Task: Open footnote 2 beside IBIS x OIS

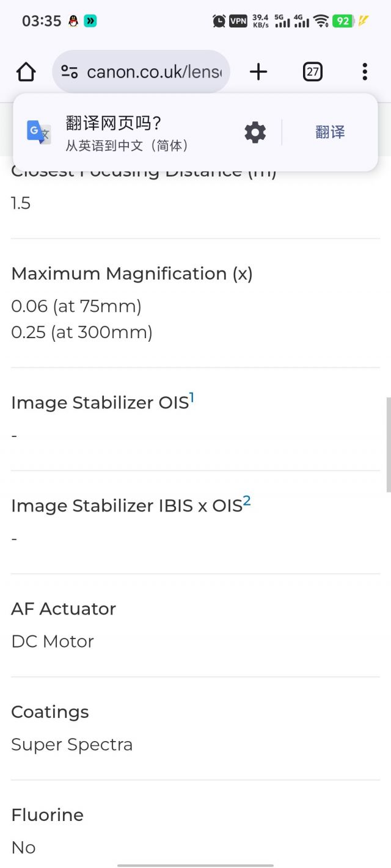Action: (247, 501)
